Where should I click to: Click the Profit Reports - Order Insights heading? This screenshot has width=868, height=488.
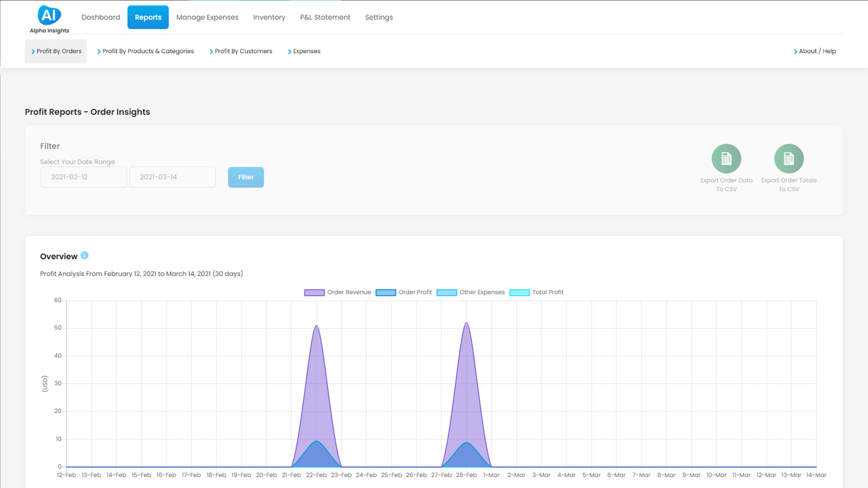pyautogui.click(x=87, y=112)
